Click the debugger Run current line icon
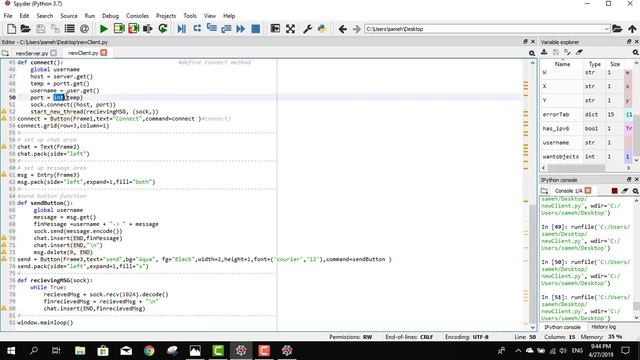 click(x=197, y=29)
